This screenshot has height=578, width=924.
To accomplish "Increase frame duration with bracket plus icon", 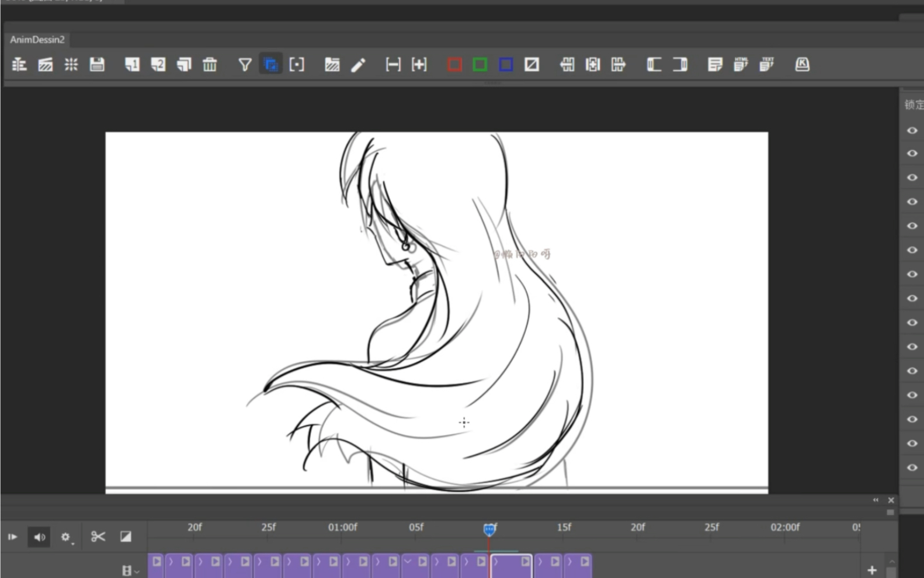I will tap(419, 64).
